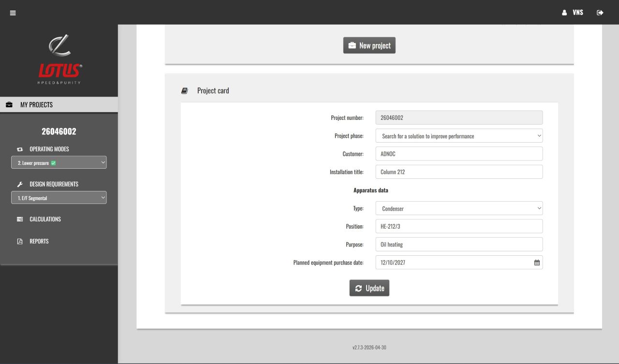Click the VNS username in the header
Image resolution: width=619 pixels, height=364 pixels.
(x=578, y=13)
